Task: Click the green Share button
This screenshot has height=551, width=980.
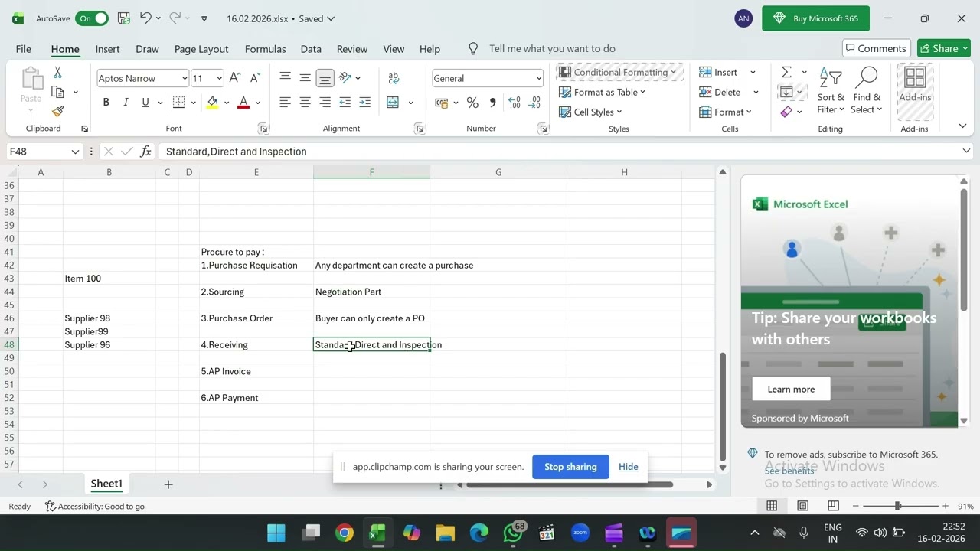Action: tap(944, 48)
